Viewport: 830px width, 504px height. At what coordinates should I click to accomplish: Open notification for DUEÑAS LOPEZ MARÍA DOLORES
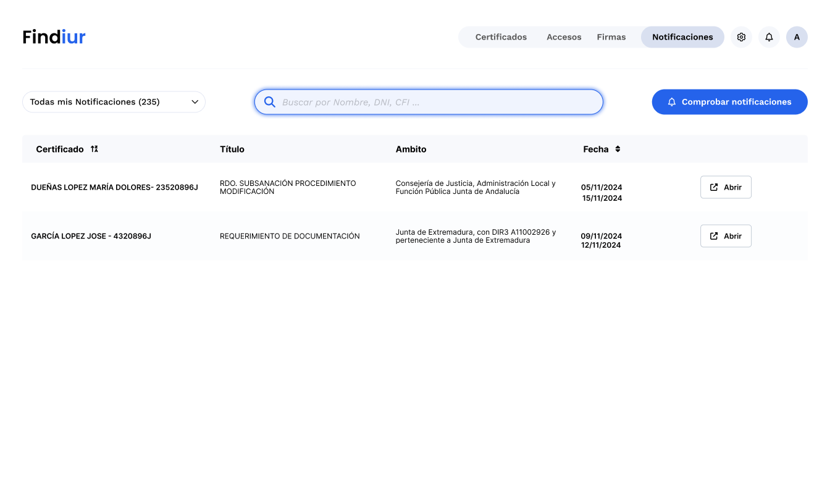tap(726, 187)
